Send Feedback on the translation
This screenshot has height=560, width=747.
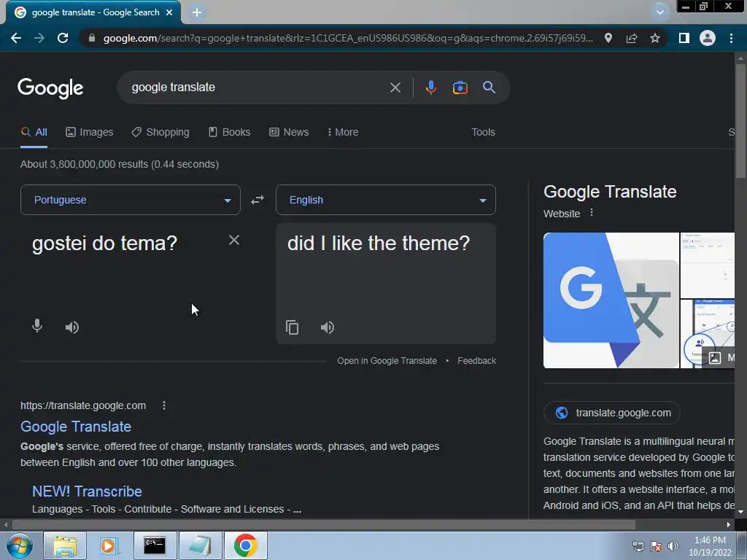477,361
